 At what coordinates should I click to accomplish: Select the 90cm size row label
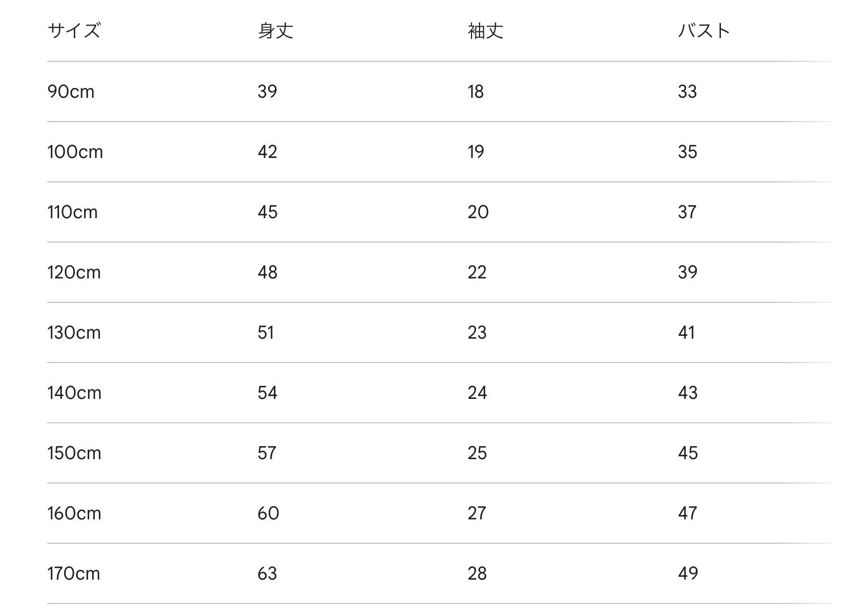tap(71, 91)
